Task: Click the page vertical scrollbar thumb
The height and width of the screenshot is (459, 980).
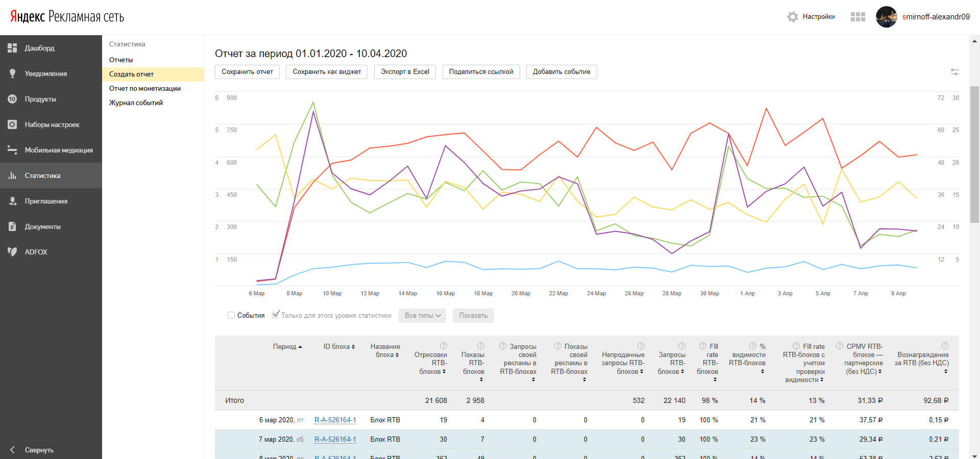Action: coord(974,153)
